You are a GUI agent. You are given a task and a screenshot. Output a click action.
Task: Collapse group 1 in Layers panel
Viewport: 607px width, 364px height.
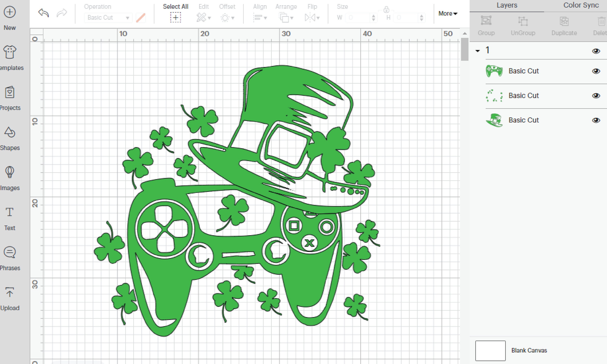click(x=478, y=51)
